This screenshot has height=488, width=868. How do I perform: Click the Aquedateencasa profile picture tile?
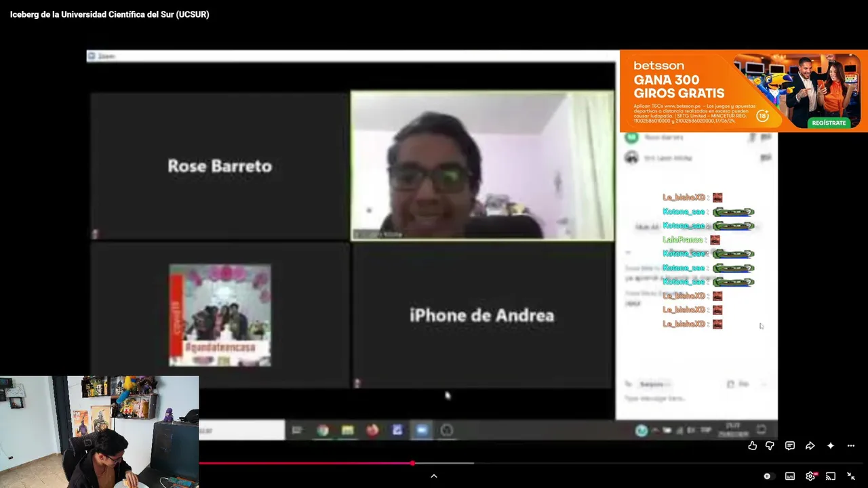pos(220,315)
